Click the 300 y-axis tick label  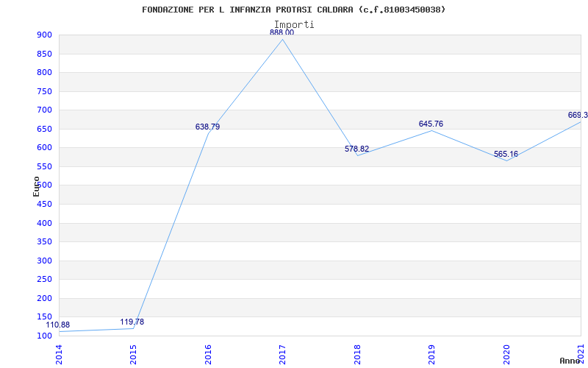click(x=44, y=261)
